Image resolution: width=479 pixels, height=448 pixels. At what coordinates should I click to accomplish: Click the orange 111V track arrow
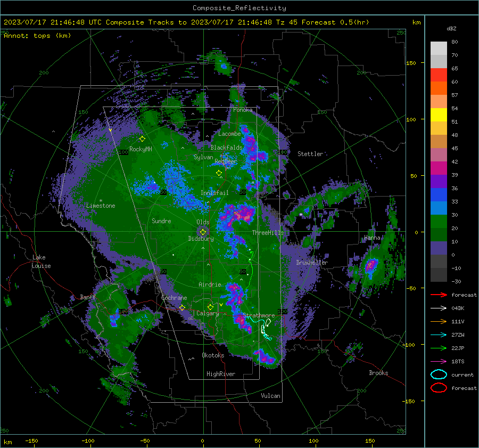tap(439, 321)
